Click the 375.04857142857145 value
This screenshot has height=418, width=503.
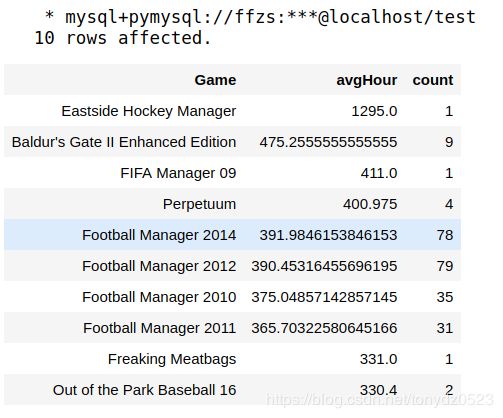point(324,297)
